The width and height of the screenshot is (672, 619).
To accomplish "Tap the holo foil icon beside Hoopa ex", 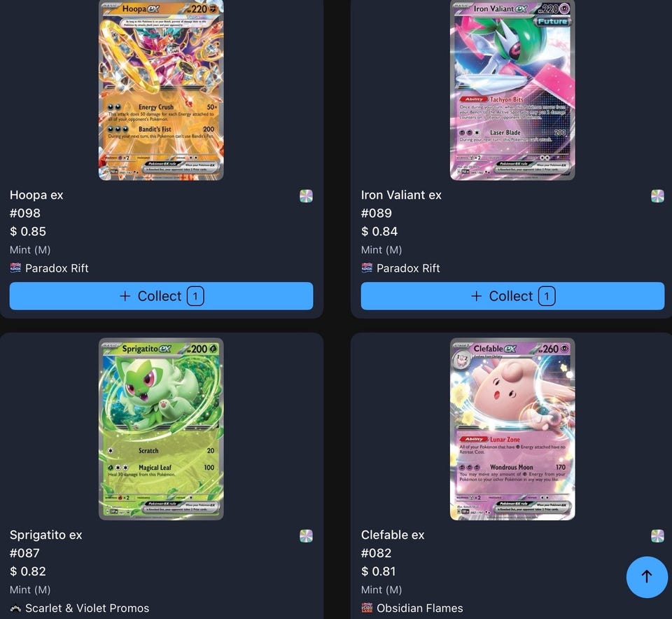I will pyautogui.click(x=306, y=196).
